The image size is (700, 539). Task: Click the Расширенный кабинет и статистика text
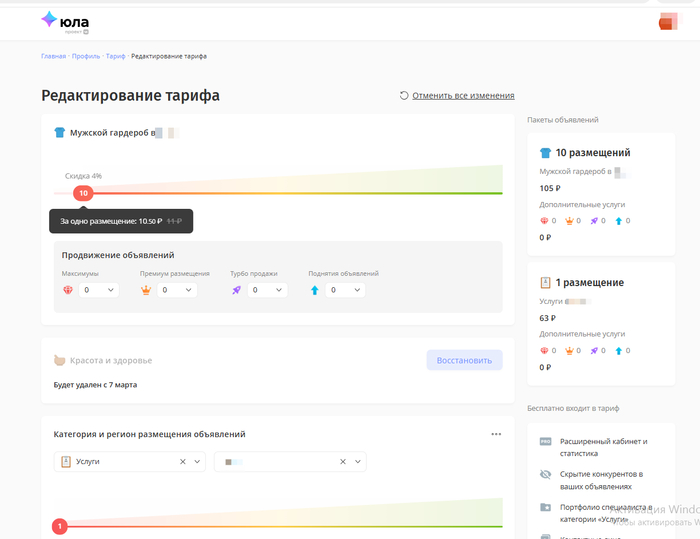[x=604, y=447]
